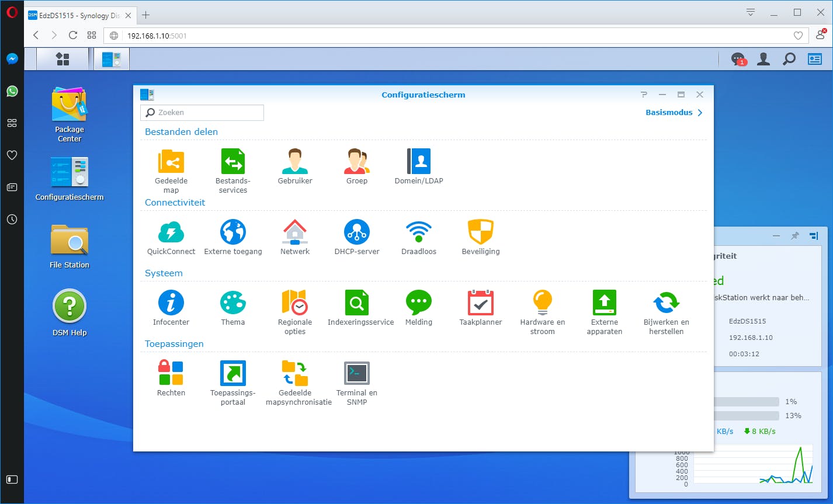Open Gedeelde mapsynchronisatie
Viewport: 833px width, 504px height.
tap(299, 382)
